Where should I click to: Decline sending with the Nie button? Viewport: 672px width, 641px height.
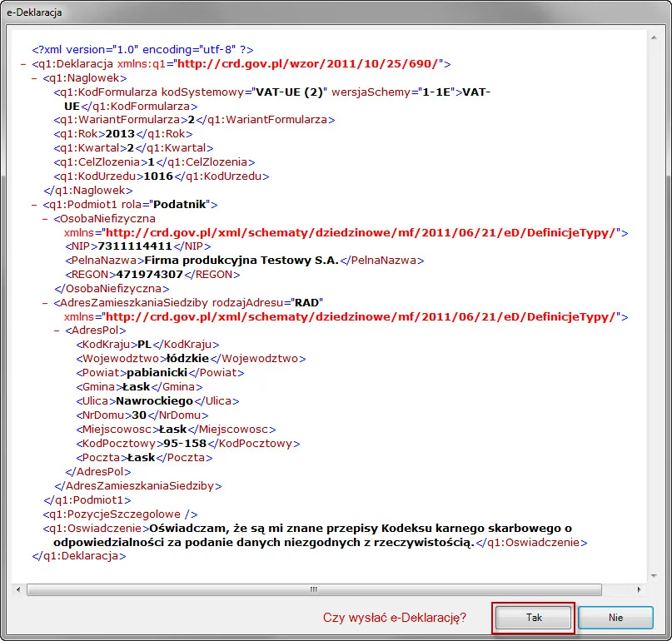615,618
